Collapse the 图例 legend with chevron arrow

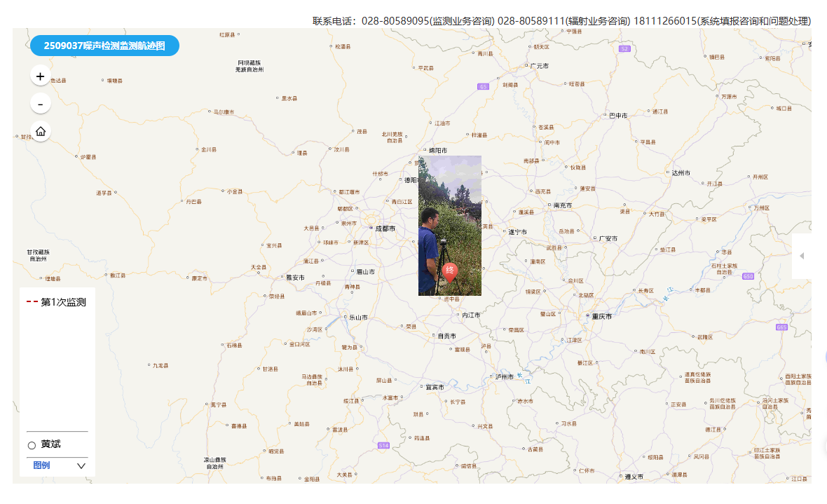81,465
